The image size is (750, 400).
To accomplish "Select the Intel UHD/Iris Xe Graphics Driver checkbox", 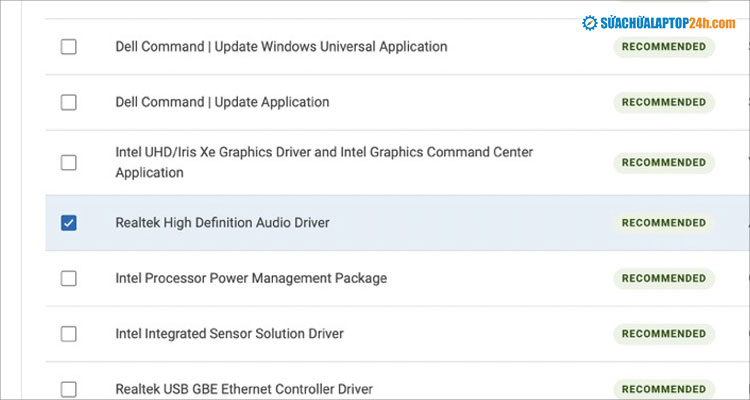I will click(68, 162).
